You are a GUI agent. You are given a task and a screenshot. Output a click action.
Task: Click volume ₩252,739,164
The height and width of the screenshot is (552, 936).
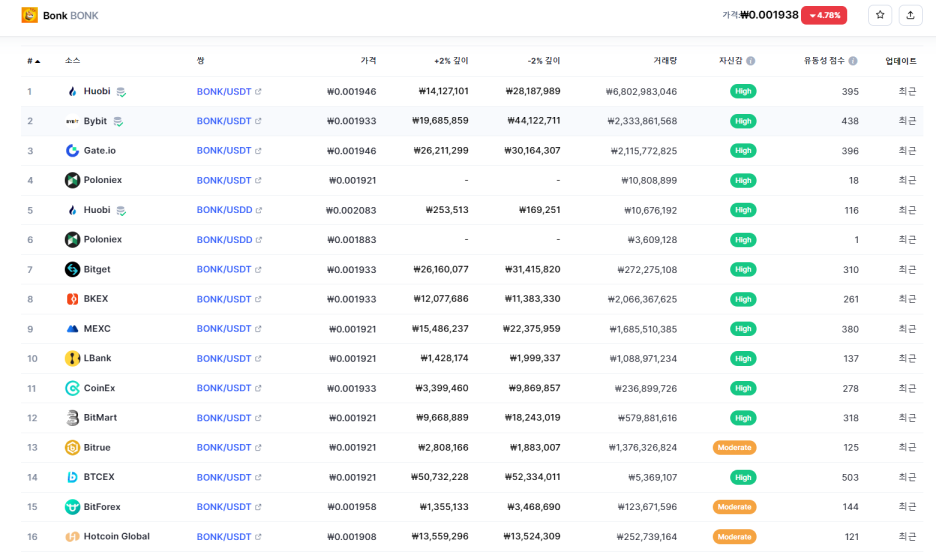[x=647, y=537]
